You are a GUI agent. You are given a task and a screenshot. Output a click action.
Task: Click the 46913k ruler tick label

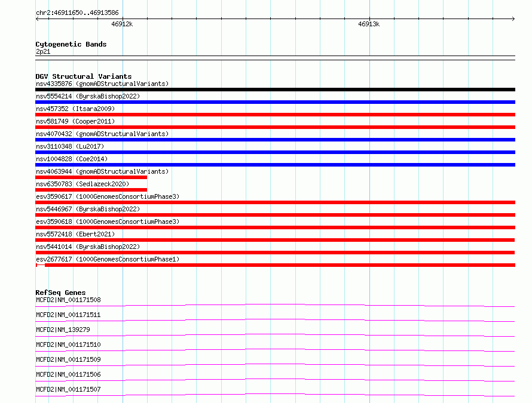tap(369, 24)
